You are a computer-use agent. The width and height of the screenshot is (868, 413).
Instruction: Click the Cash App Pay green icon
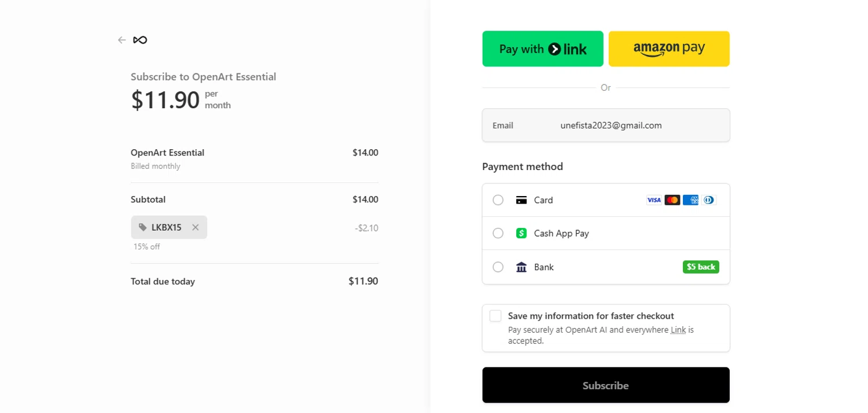(x=521, y=233)
